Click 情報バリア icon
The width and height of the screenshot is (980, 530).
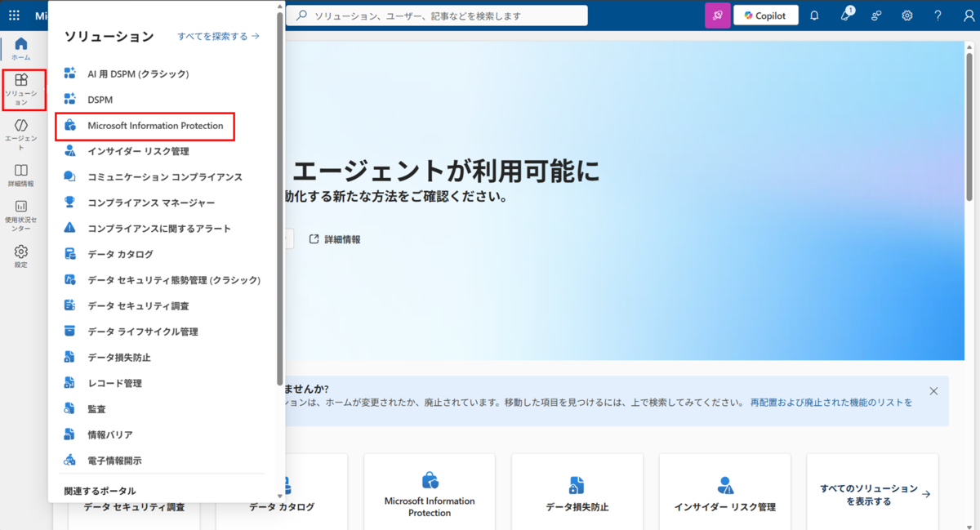(x=70, y=434)
